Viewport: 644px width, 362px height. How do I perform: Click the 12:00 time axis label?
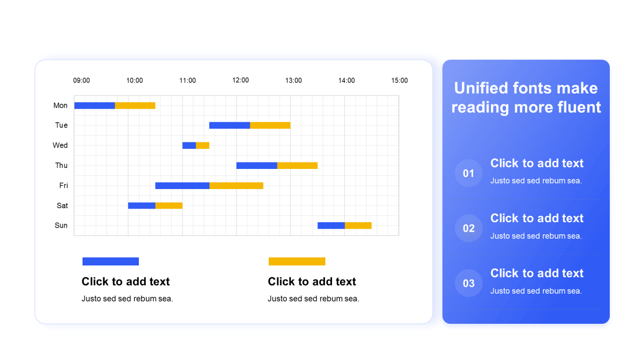click(x=240, y=80)
